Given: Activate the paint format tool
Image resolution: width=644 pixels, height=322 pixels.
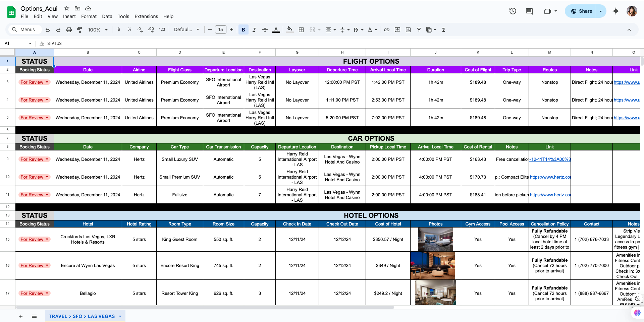Looking at the screenshot, I should (x=79, y=30).
